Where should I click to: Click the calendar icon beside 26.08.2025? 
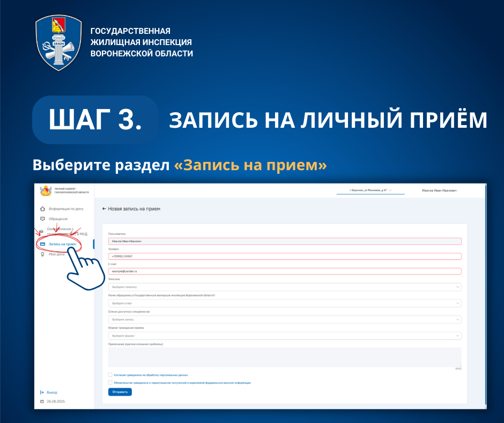42,401
